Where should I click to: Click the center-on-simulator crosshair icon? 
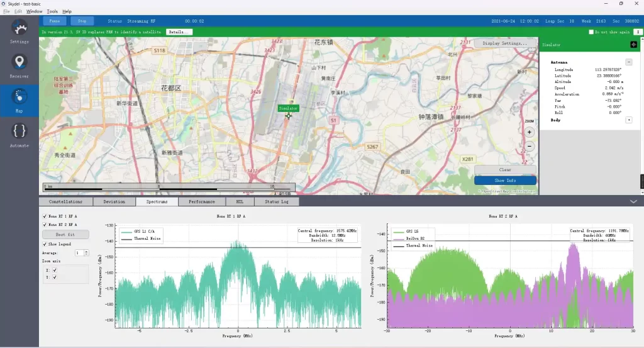(633, 45)
